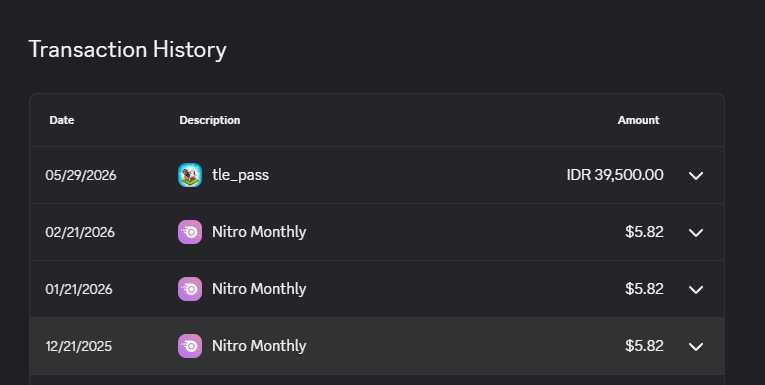This screenshot has width=765, height=385.
Task: Expand the 12/21/2025 Nitro Monthly chevron
Action: click(x=696, y=346)
